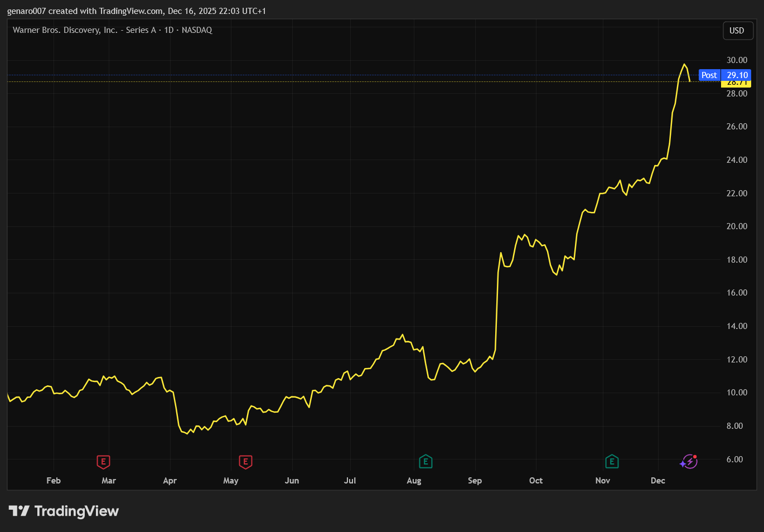Screen dimensions: 764x532
Task: Select the Oct label on time axis
Action: click(x=536, y=481)
